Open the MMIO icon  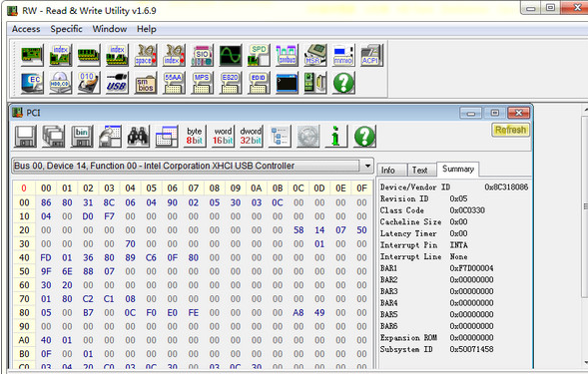[343, 55]
